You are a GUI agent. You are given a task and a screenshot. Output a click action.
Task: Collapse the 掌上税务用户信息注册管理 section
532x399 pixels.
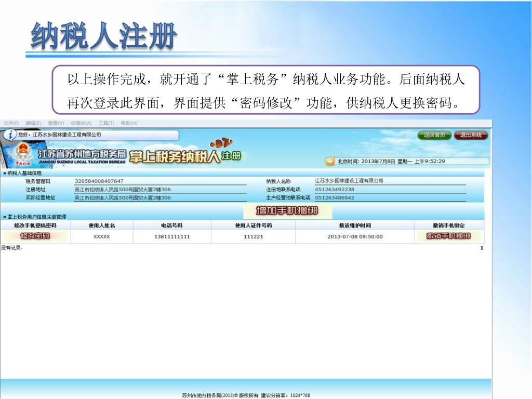[x=5, y=217]
